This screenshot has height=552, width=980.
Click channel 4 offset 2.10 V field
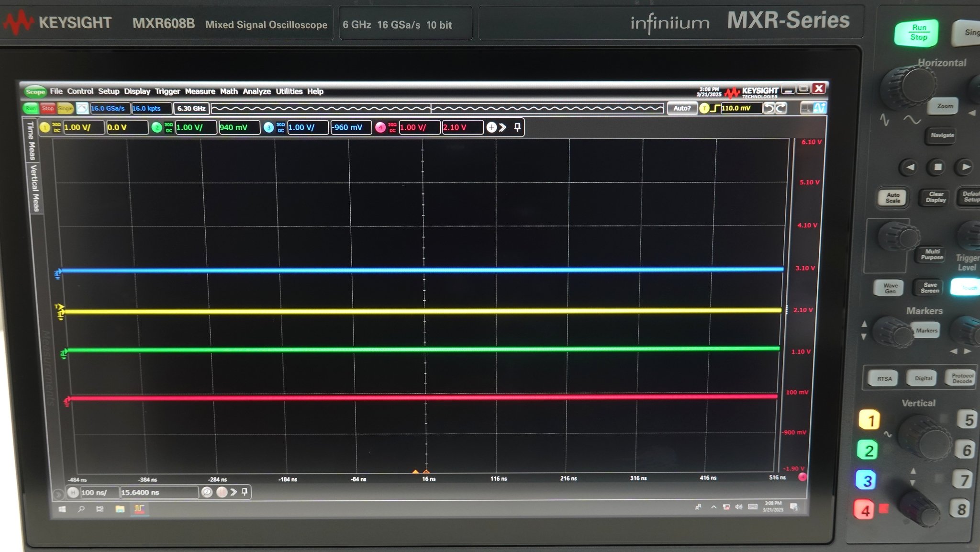463,127
